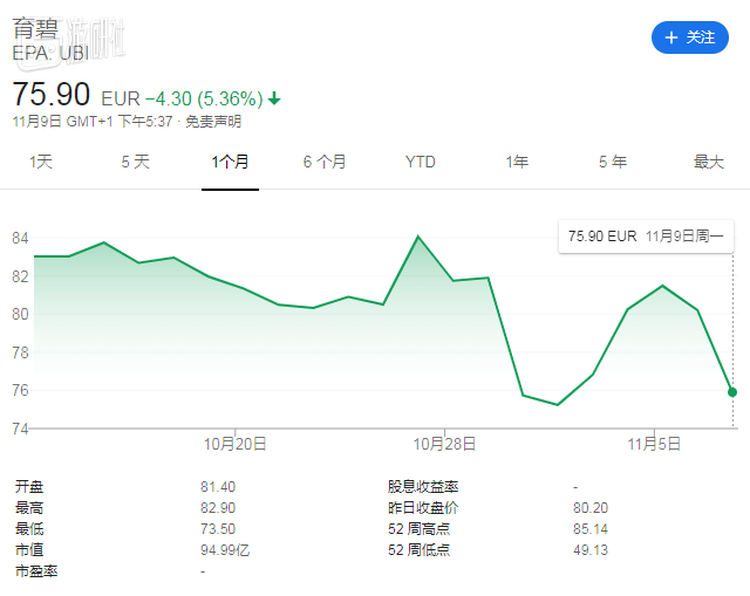Viewport: 750px width, 596px height.
Task: Click the green endpoint dot on the chart
Action: (733, 392)
